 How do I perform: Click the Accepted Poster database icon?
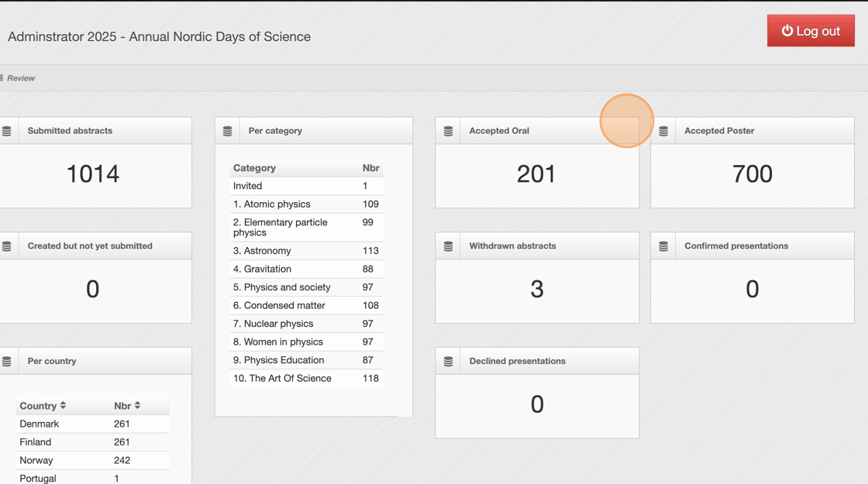coord(663,131)
